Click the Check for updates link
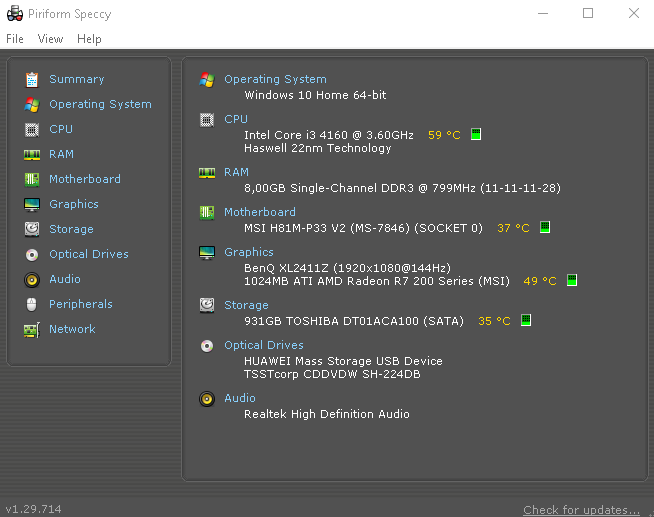 tap(581, 510)
